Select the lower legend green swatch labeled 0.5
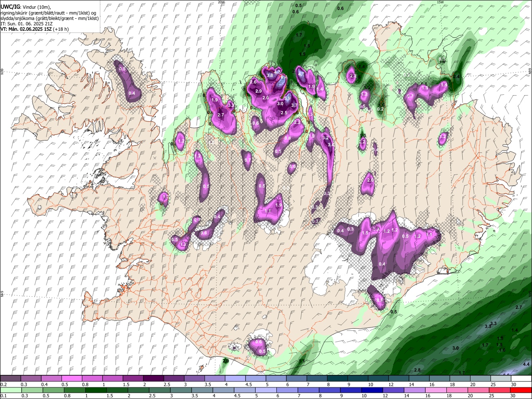Image resolution: width=532 pixels, height=399 pixels. click(x=53, y=390)
